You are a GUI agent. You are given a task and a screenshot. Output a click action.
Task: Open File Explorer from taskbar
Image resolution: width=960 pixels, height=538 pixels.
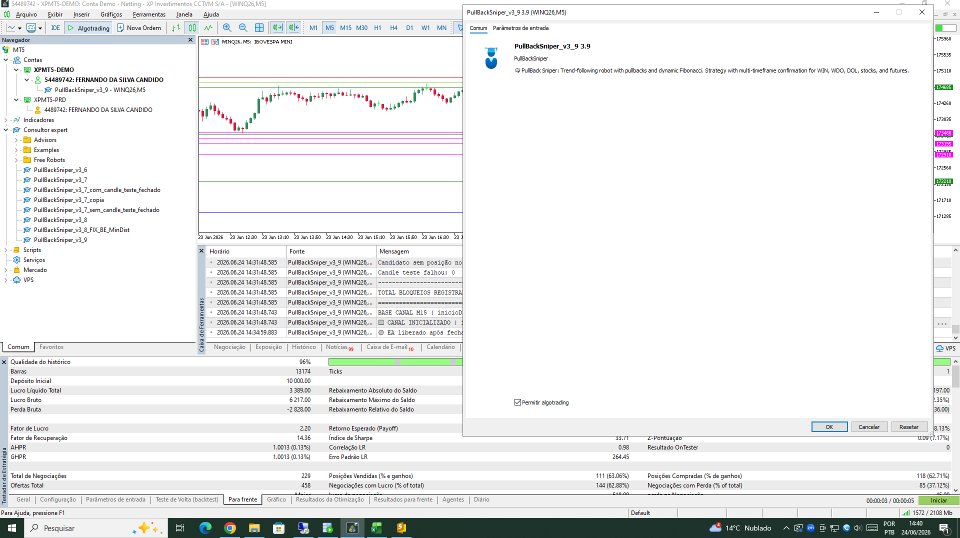(x=254, y=528)
